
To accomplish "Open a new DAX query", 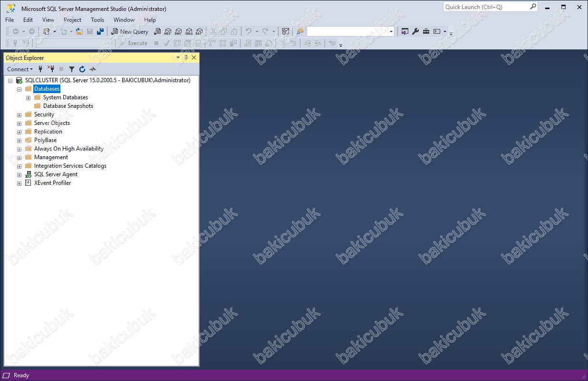I will click(x=199, y=31).
